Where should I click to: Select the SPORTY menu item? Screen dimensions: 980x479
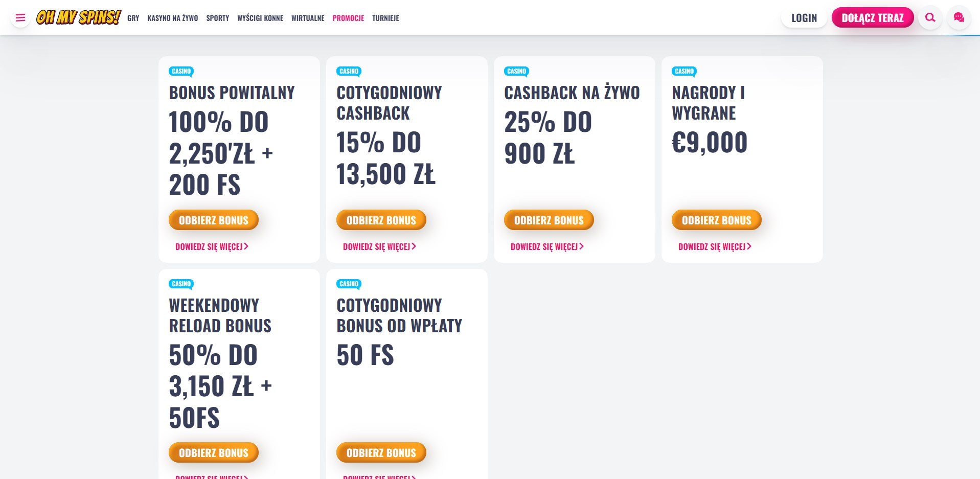[x=218, y=18]
